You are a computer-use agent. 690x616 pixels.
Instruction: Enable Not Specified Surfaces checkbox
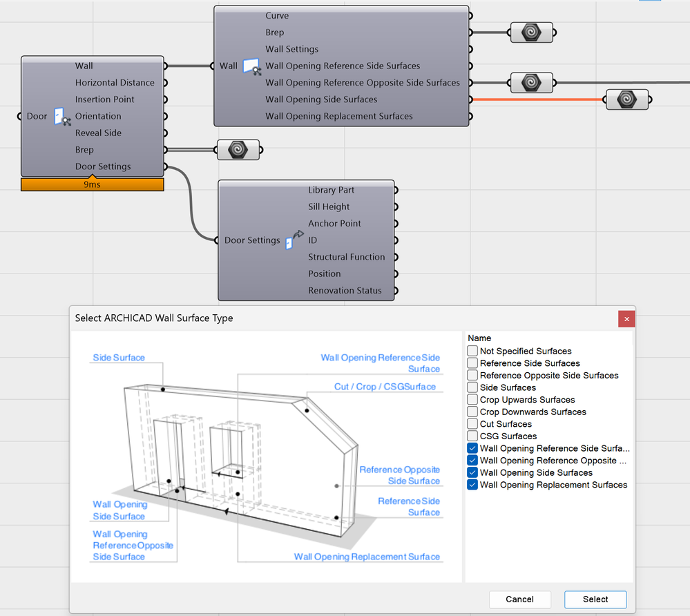pyautogui.click(x=472, y=351)
